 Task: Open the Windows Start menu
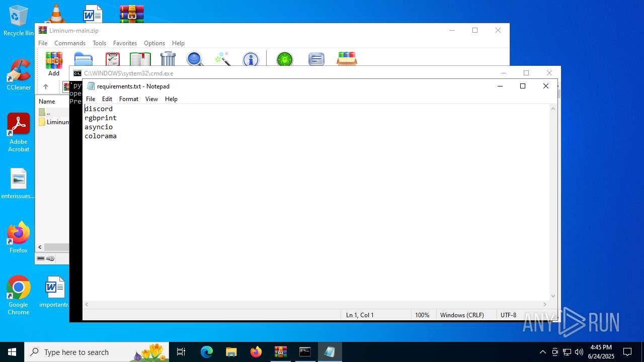(x=12, y=352)
